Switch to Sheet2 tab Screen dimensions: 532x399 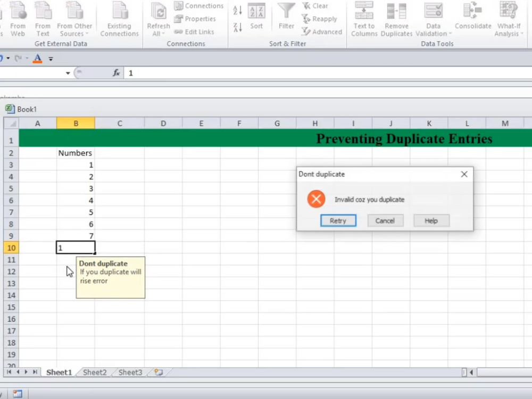95,372
